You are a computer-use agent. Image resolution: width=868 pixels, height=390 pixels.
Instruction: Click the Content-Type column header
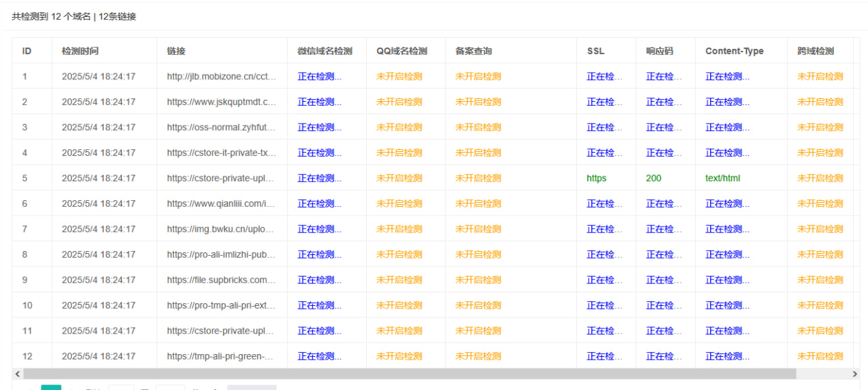(x=734, y=51)
